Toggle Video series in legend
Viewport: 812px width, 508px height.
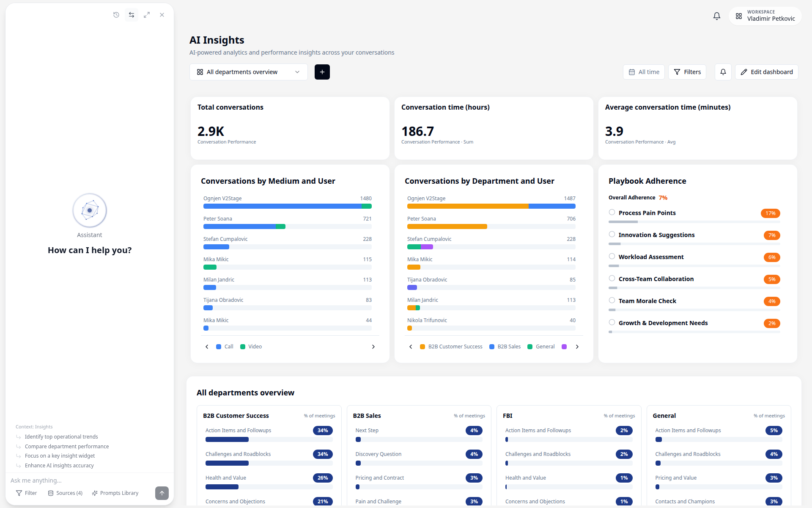coord(251,347)
